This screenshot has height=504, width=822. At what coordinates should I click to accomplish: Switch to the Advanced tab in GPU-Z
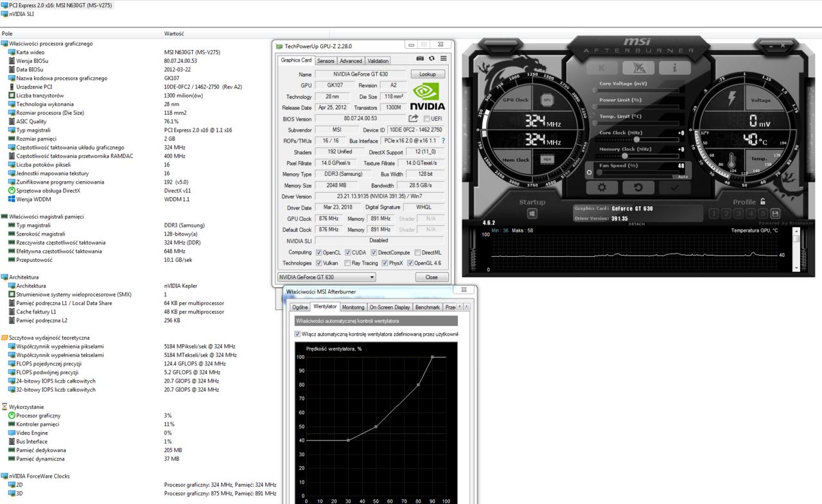click(x=351, y=61)
